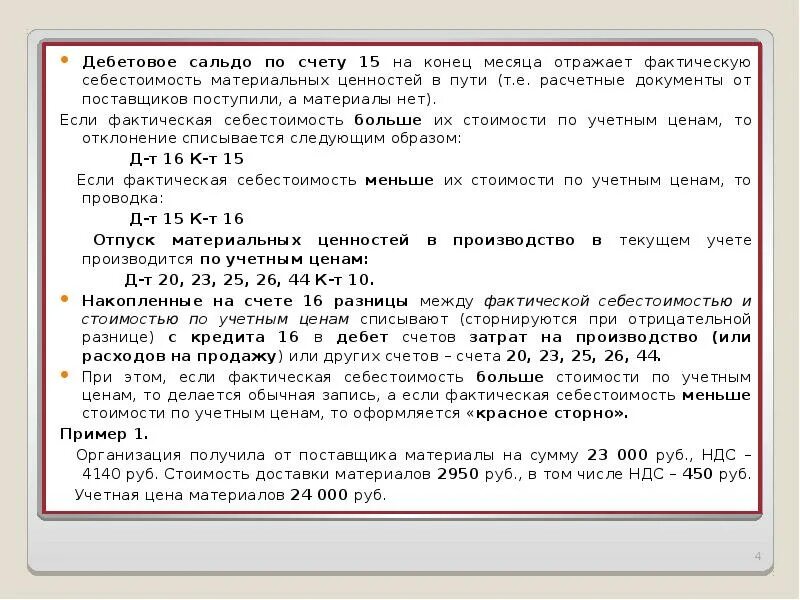Click the VAT amount '4140 руб.'
This screenshot has width=800, height=600.
119,474
